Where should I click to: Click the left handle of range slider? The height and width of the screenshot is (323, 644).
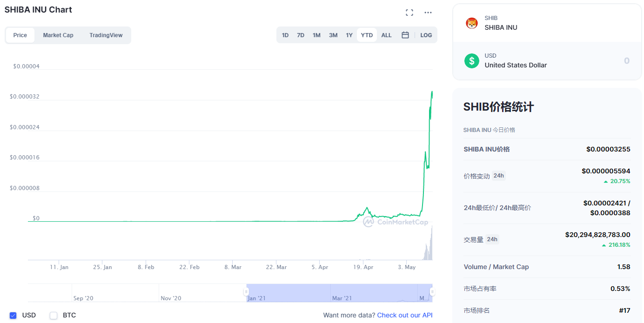pos(246,292)
